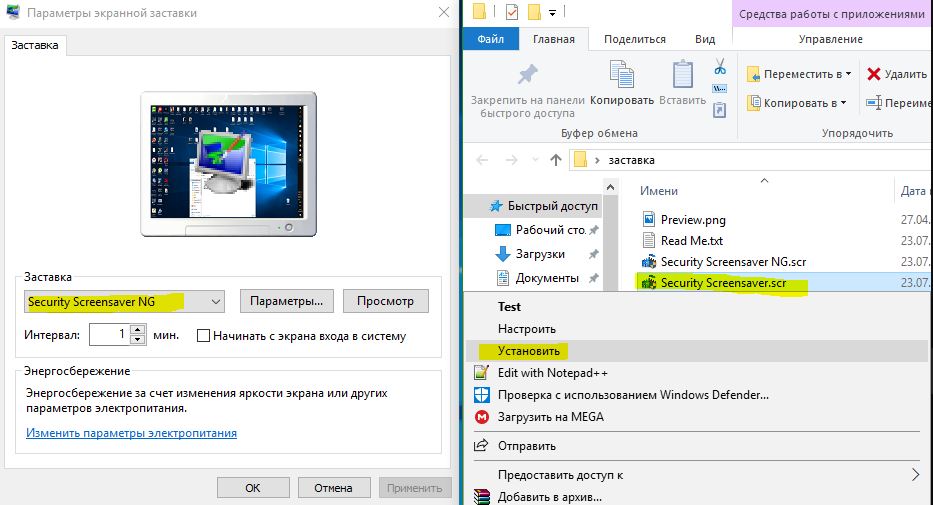This screenshot has height=505, width=933.
Task: Select the Заставка tab in settings dialog
Action: [35, 45]
